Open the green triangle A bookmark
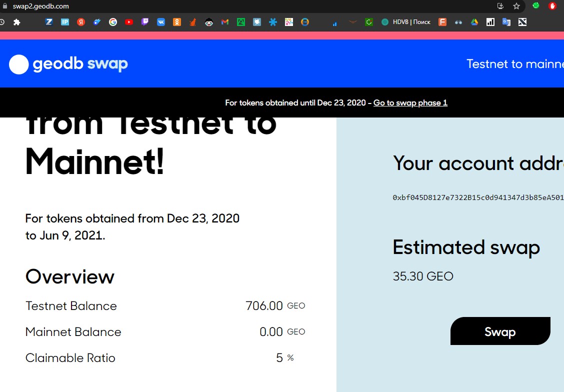The height and width of the screenshot is (392, 564). tap(241, 22)
